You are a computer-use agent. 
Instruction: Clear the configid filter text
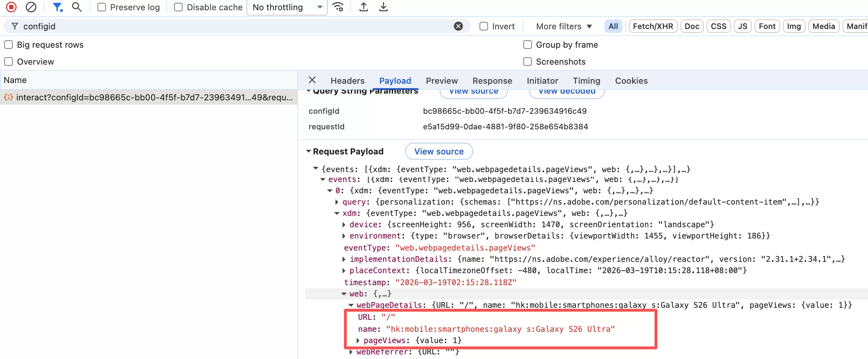(x=458, y=26)
